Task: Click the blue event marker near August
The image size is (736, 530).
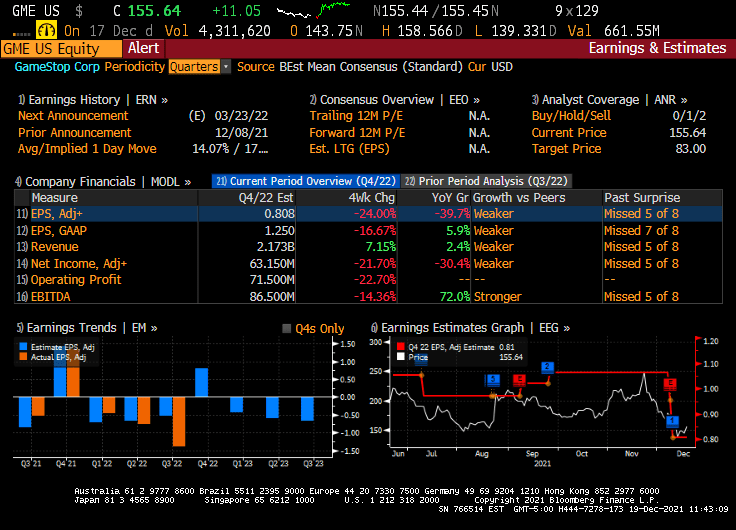Action: (x=493, y=380)
